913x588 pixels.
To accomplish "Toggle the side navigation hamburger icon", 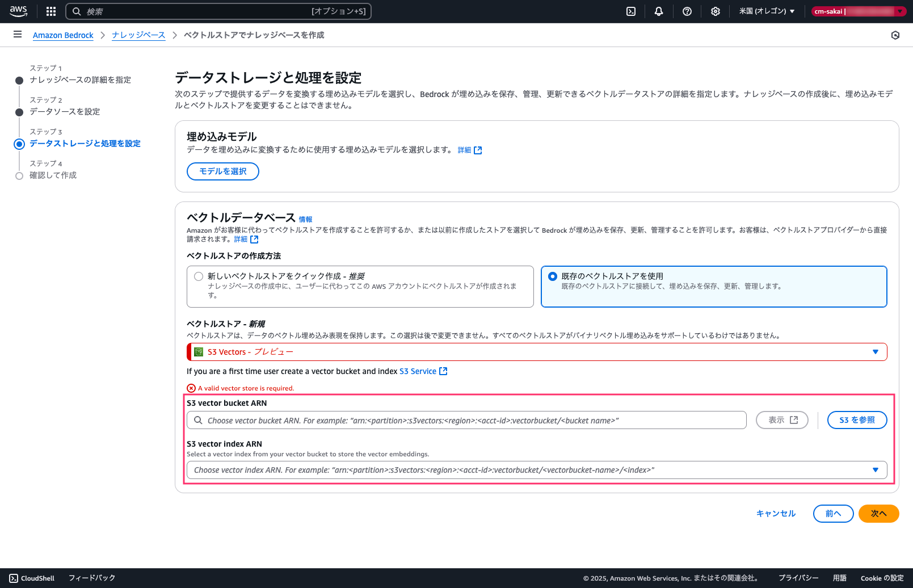I will pos(18,35).
